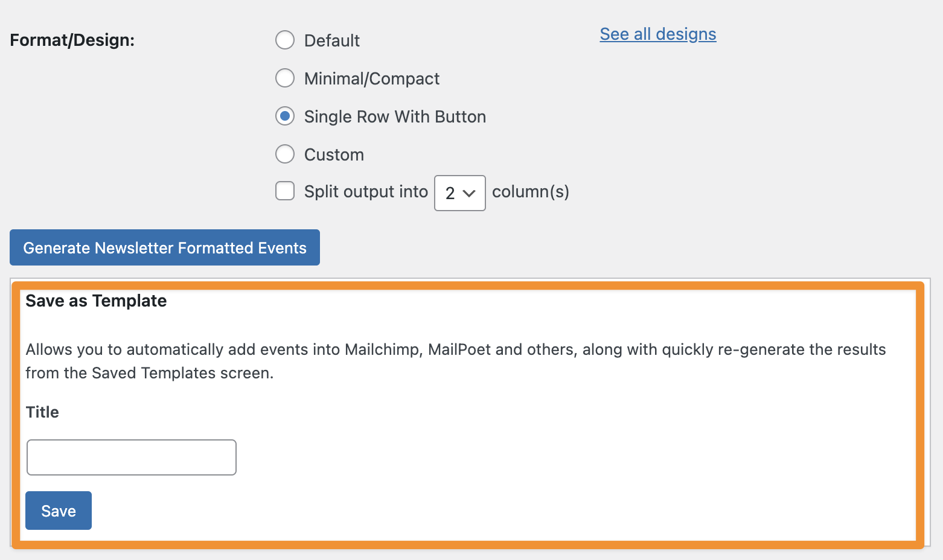Choose the Minimal/Compact radio button

285,78
